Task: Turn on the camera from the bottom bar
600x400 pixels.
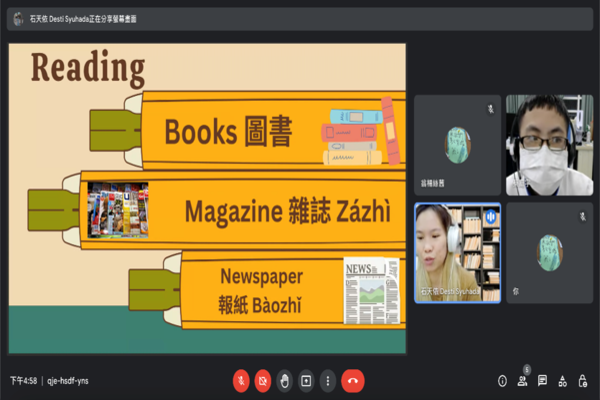Action: coord(263,380)
